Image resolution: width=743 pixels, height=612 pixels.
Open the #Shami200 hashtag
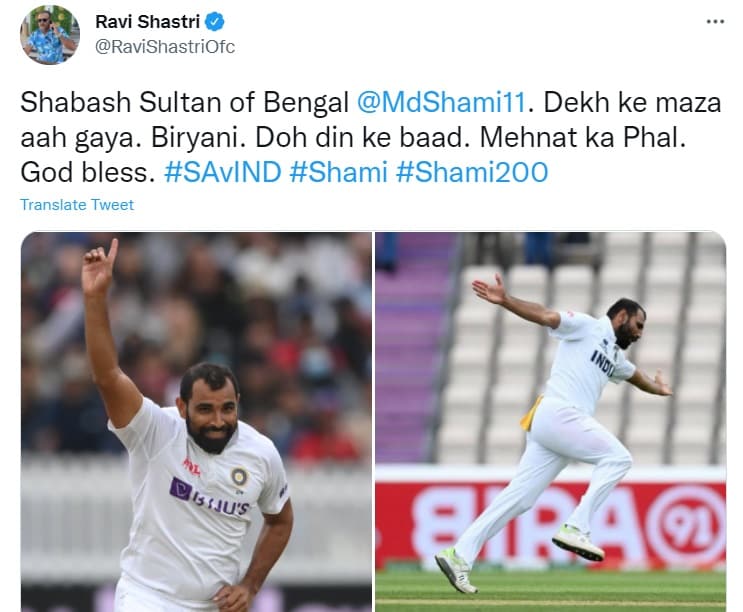point(472,172)
